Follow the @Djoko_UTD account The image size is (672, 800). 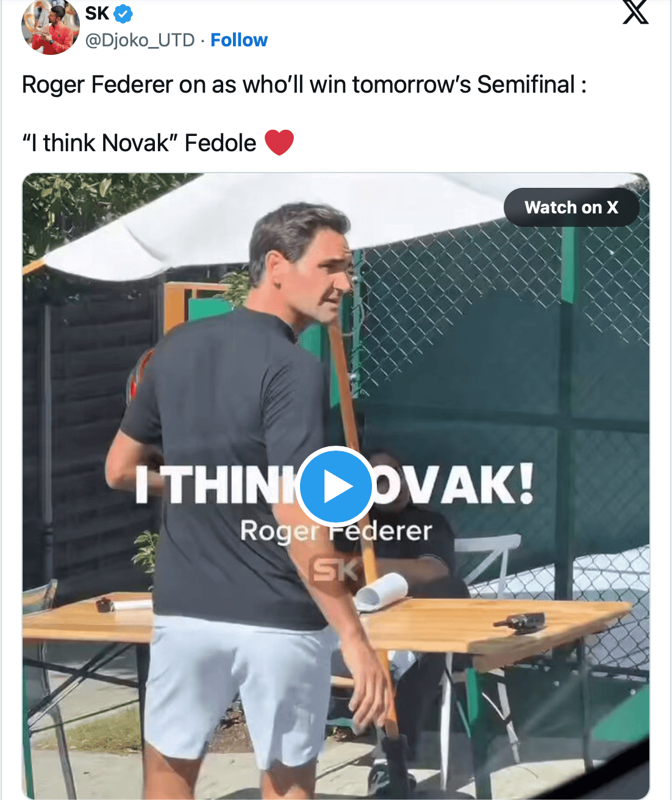point(239,40)
